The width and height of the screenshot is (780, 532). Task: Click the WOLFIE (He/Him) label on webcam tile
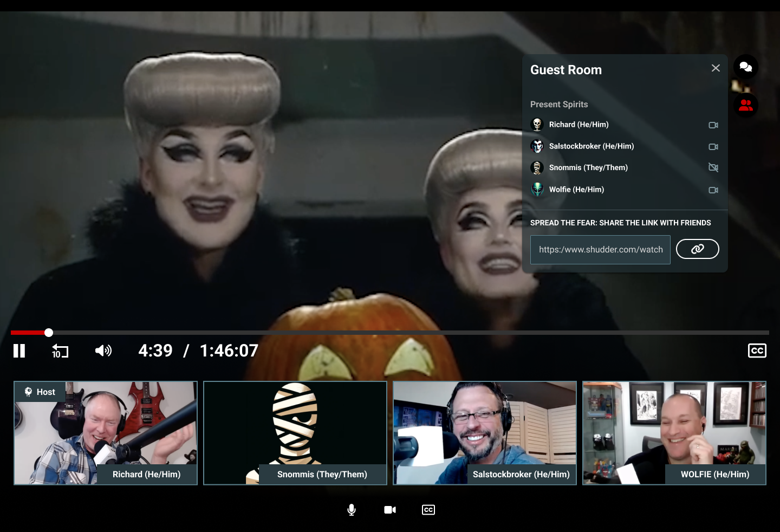point(715,474)
